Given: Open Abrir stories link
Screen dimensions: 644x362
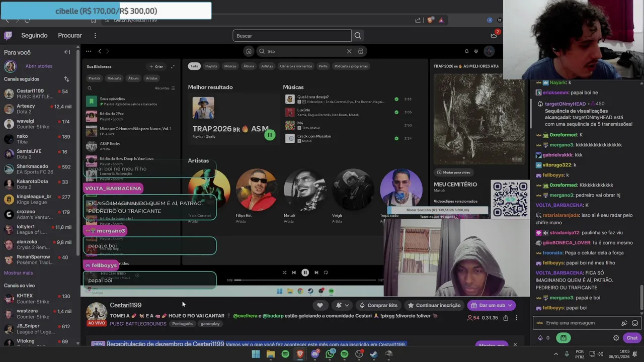Looking at the screenshot, I should tap(39, 66).
